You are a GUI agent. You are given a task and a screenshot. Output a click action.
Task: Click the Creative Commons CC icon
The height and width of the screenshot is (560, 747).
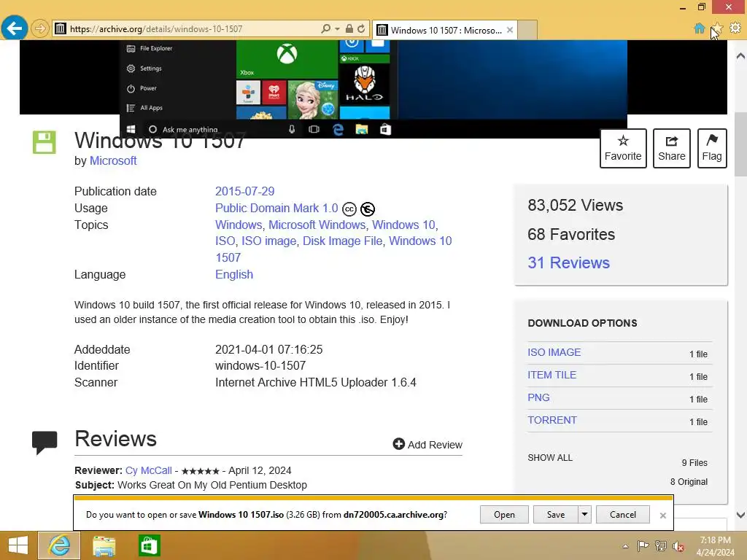click(x=349, y=209)
